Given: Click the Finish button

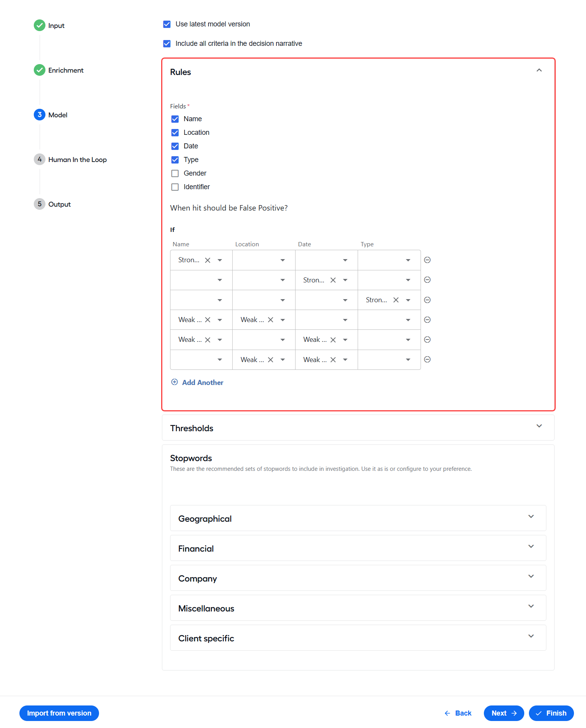Looking at the screenshot, I should click(551, 713).
